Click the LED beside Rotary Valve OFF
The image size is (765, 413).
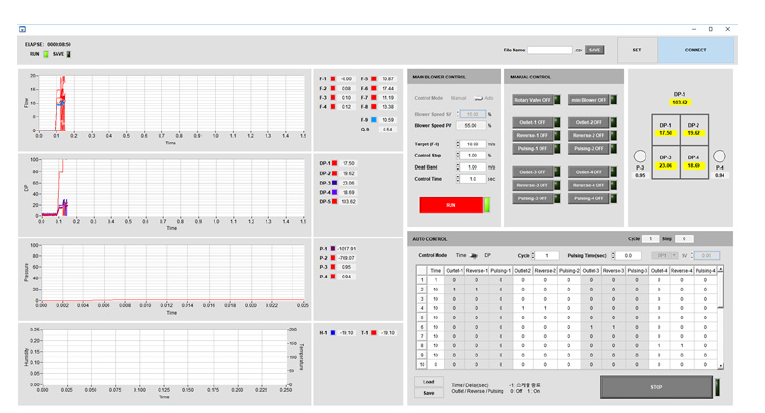coord(558,100)
